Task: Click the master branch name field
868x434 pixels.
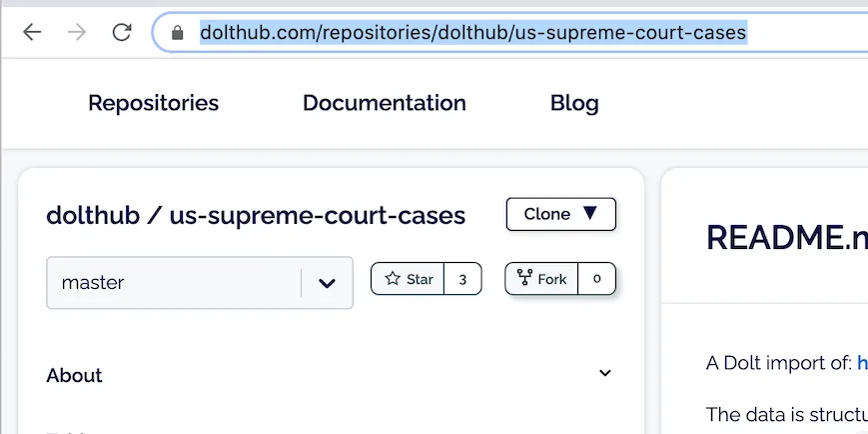Action: click(x=175, y=283)
